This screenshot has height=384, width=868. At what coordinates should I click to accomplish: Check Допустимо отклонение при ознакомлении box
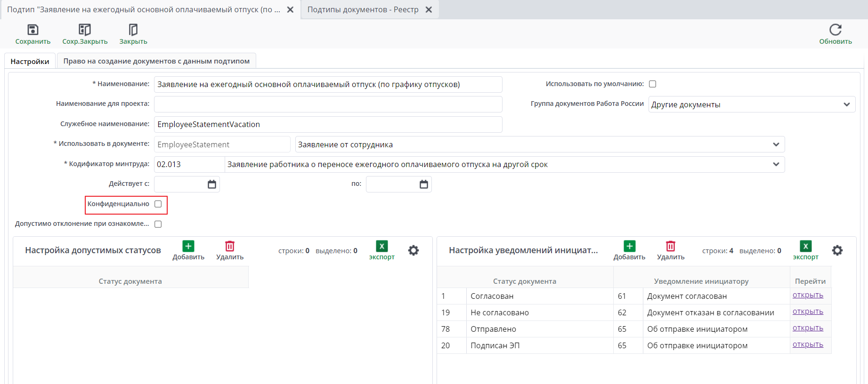158,224
